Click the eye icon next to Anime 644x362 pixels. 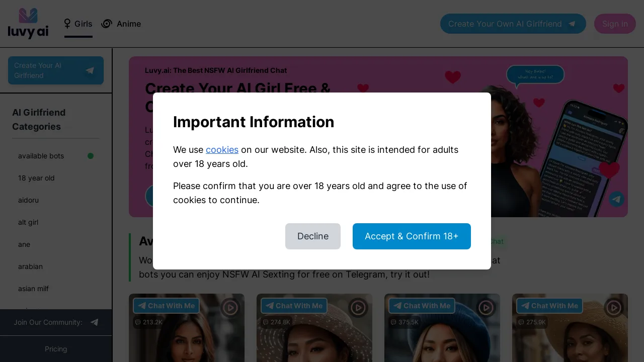pos(107,24)
